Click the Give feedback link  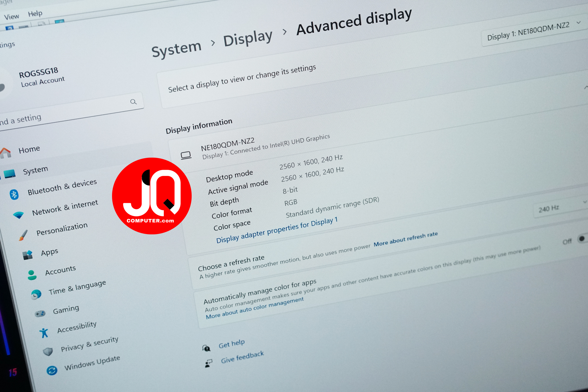tap(243, 357)
